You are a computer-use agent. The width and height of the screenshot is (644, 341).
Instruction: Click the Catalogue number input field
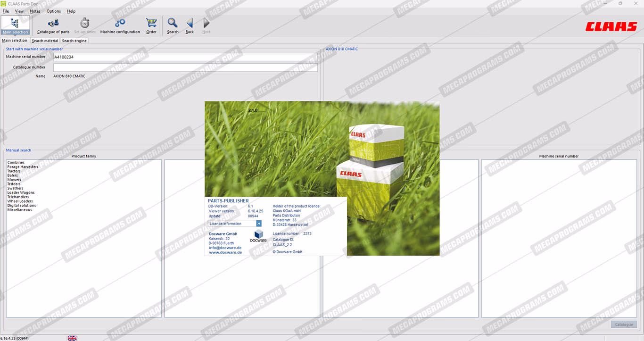185,67
